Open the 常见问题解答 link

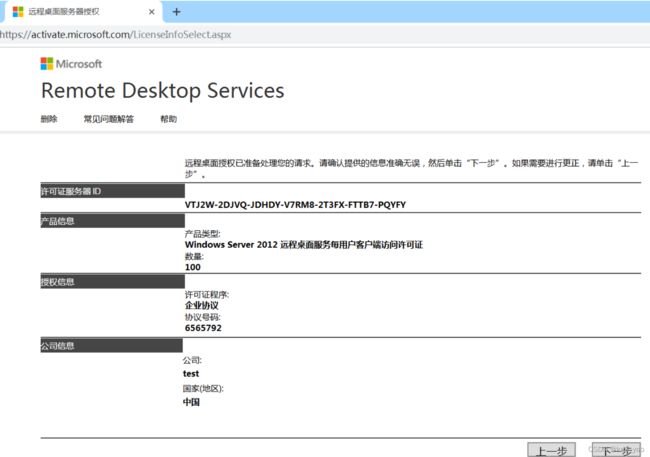coord(109,119)
